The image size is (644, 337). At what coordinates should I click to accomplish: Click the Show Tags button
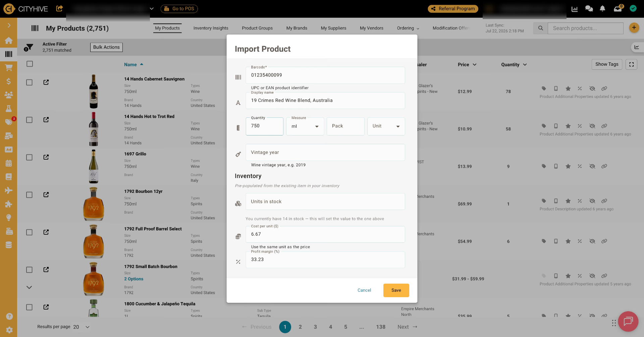(x=607, y=64)
